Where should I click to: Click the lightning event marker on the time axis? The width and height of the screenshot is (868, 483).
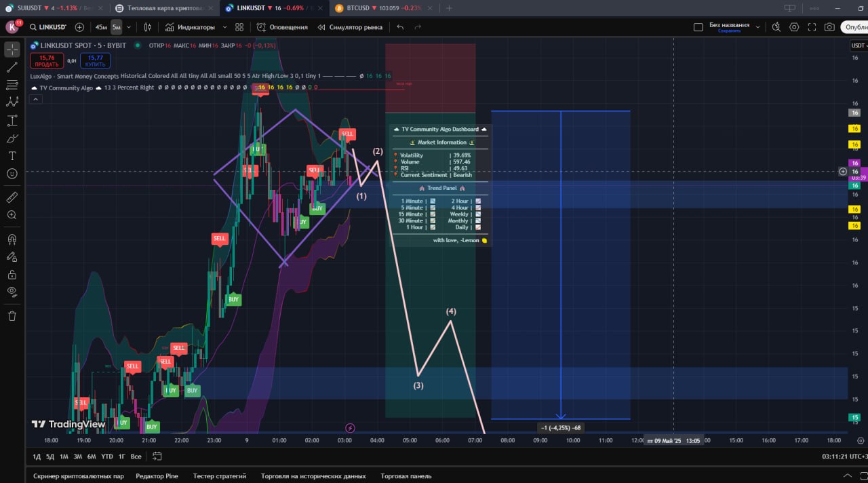(350, 428)
